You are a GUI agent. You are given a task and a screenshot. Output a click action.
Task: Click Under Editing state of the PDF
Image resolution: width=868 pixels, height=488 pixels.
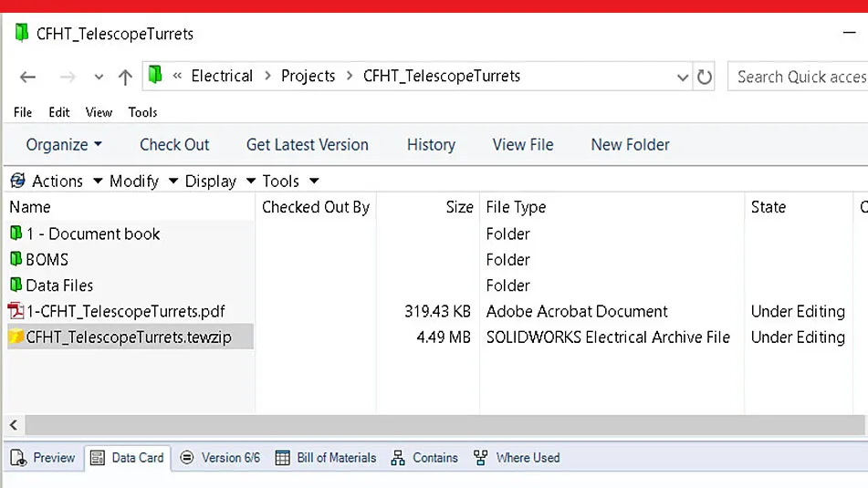tap(798, 311)
